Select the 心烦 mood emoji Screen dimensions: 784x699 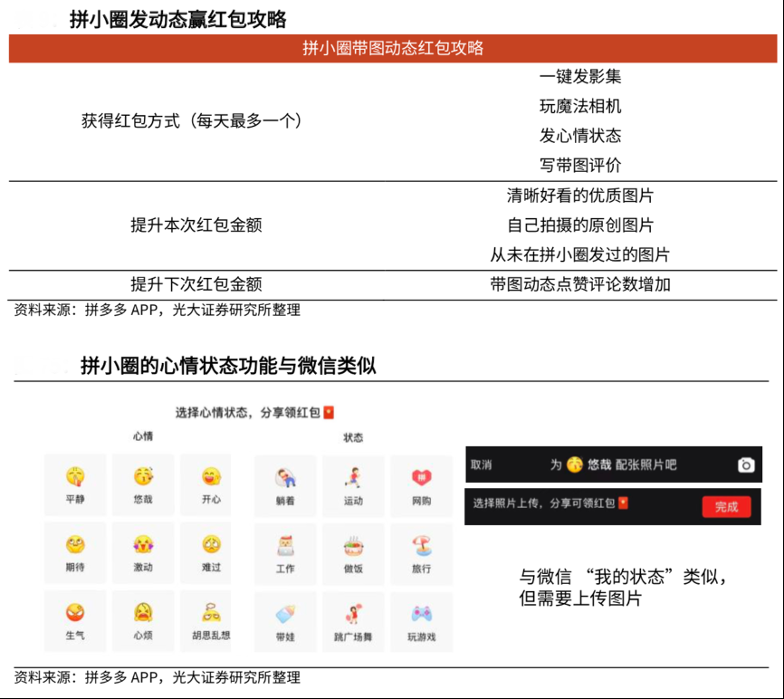143,613
